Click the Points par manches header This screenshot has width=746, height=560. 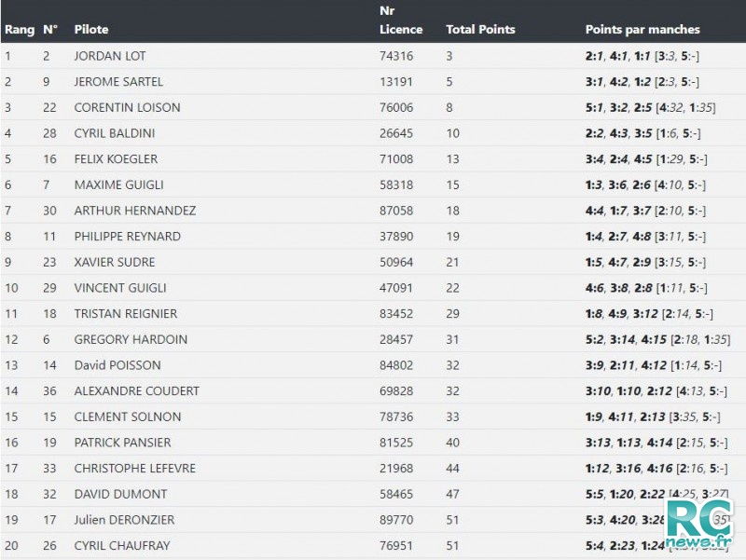tap(642, 30)
